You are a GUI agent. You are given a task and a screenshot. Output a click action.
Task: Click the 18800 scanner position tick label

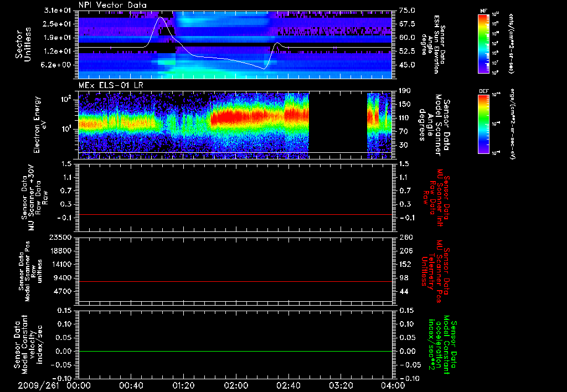click(x=60, y=251)
